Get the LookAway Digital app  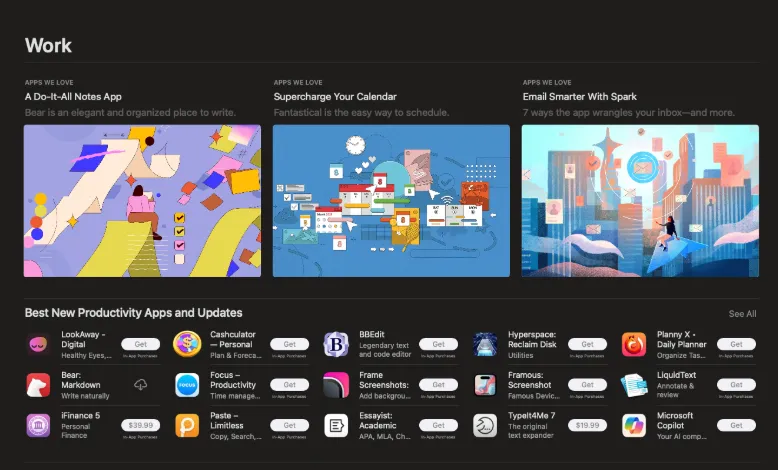[x=140, y=344]
